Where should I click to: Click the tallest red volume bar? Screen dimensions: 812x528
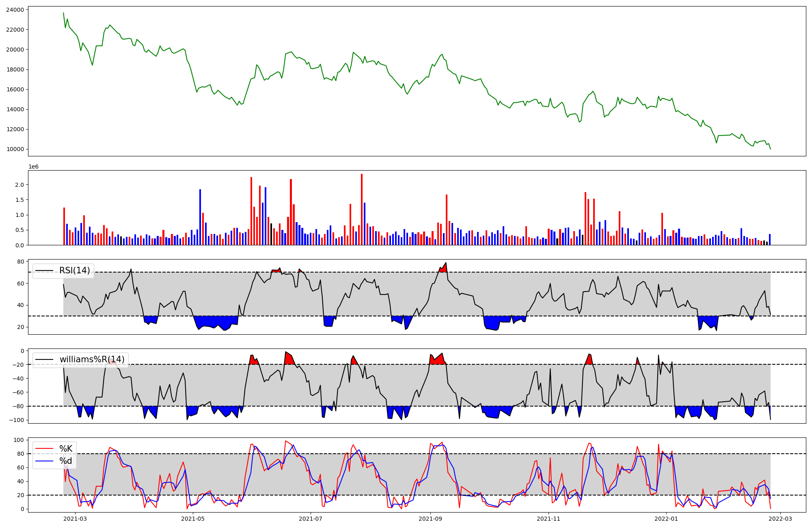[x=362, y=209]
